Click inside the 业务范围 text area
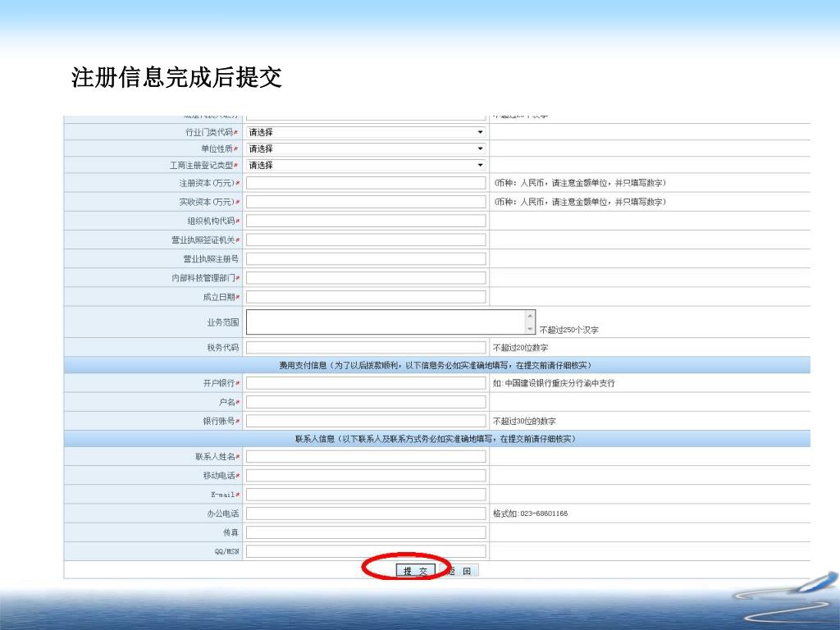The height and width of the screenshot is (630, 840). 386,322
